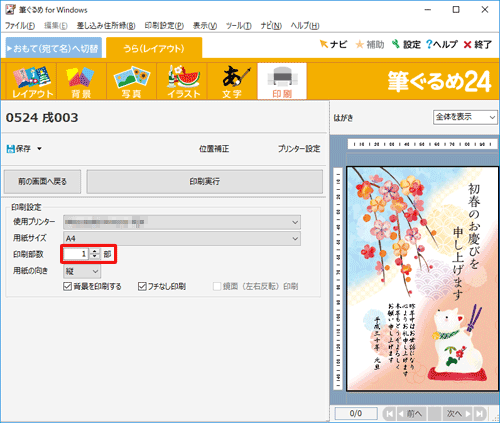500x423 pixels.
Task: Open the 写真 (Photo) tool
Action: click(x=131, y=81)
